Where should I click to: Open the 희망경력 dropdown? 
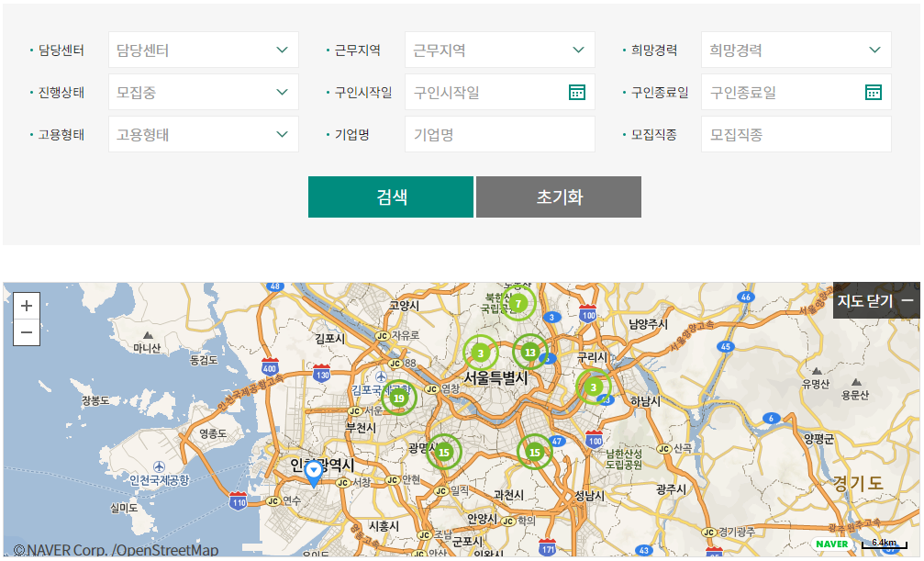click(796, 50)
